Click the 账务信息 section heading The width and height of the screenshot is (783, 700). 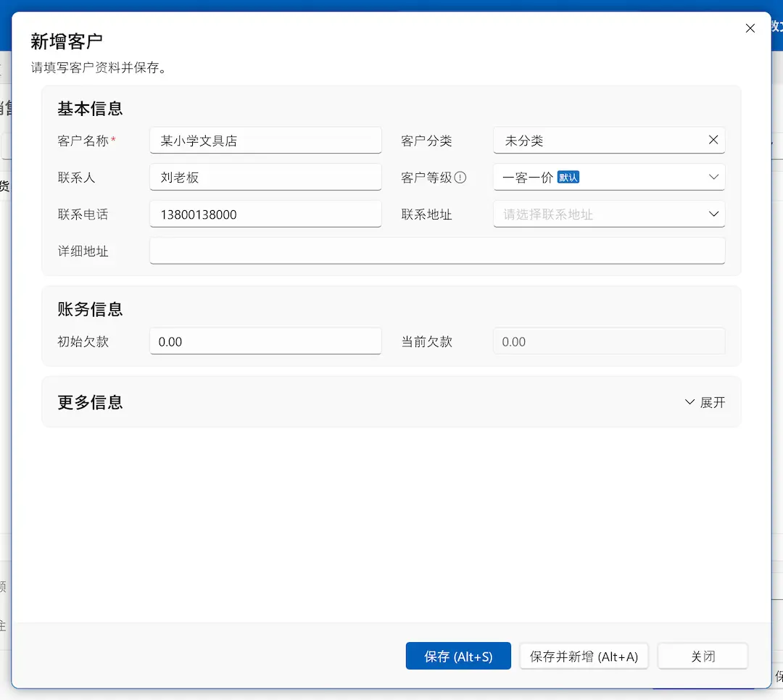click(x=90, y=309)
